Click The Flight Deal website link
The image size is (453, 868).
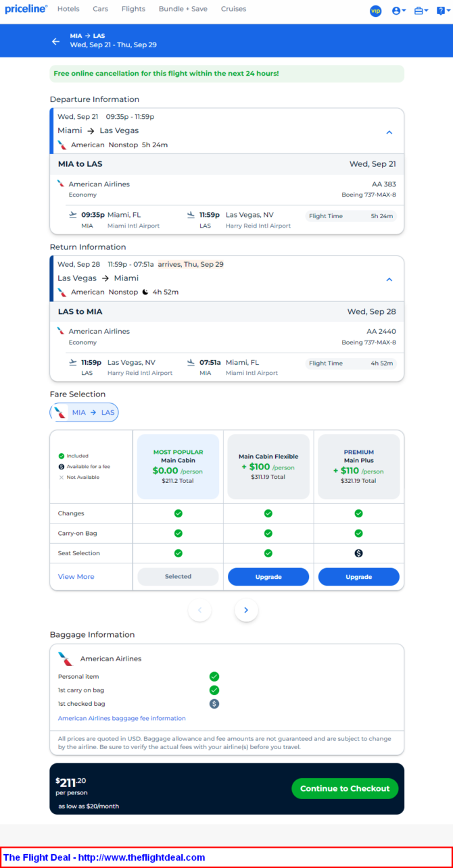pyautogui.click(x=104, y=857)
